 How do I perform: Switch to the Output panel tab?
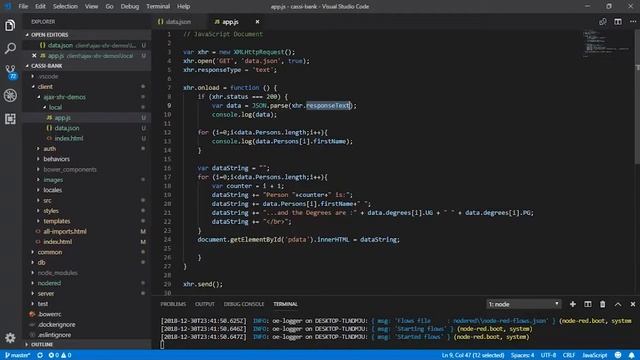[204, 304]
